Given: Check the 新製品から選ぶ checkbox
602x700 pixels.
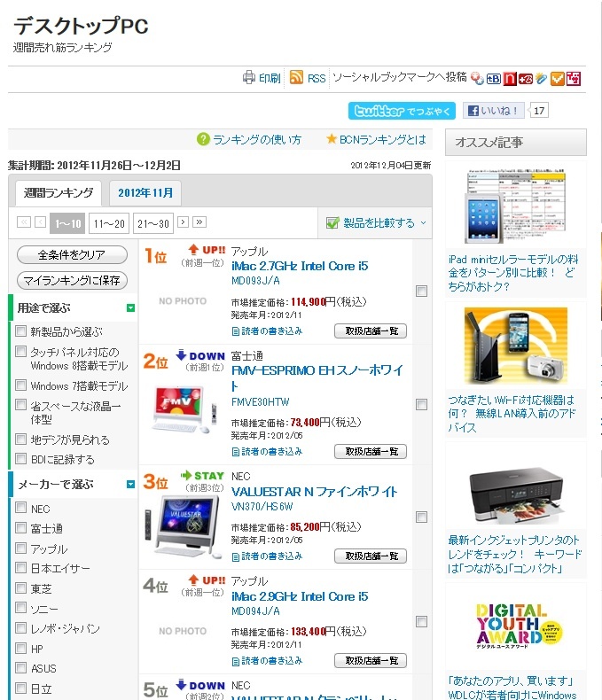Looking at the screenshot, I should 20,331.
